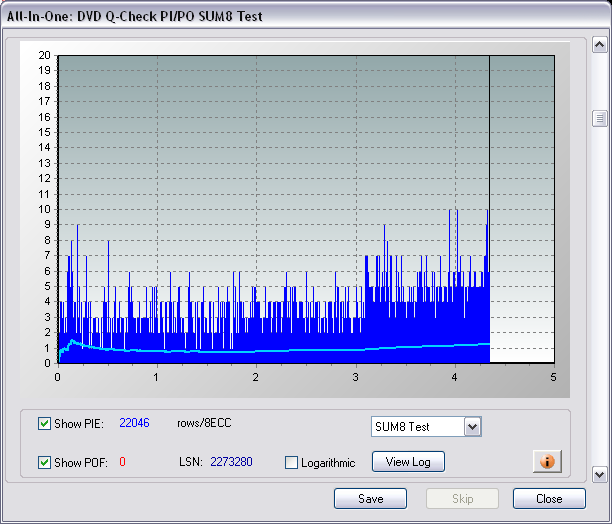The height and width of the screenshot is (524, 612).
Task: Click the View Log button
Action: 408,462
